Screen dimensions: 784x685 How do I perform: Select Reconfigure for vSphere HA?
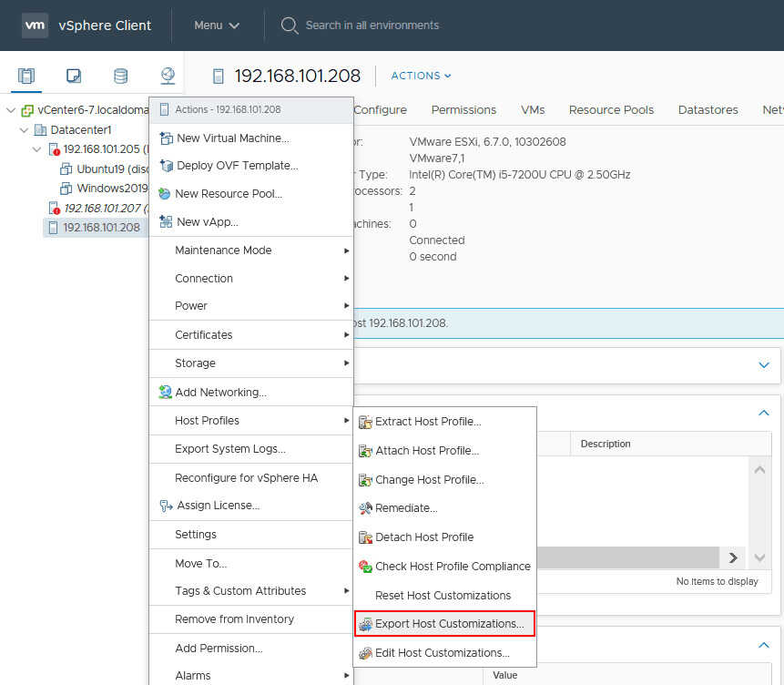251,478
